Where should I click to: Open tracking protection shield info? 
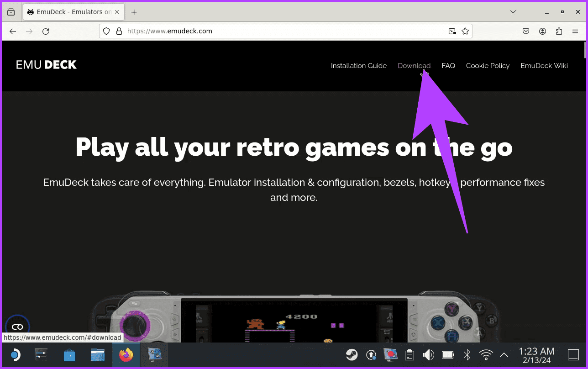click(106, 31)
